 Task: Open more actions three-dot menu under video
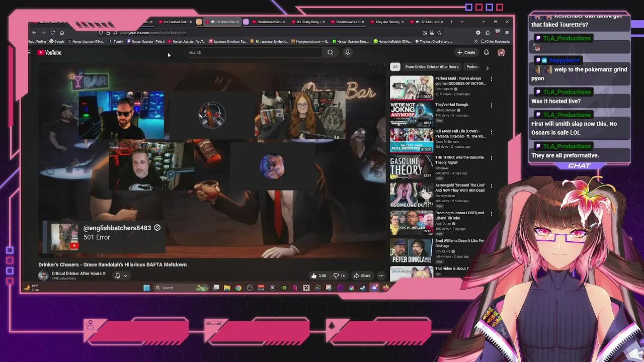tap(381, 276)
